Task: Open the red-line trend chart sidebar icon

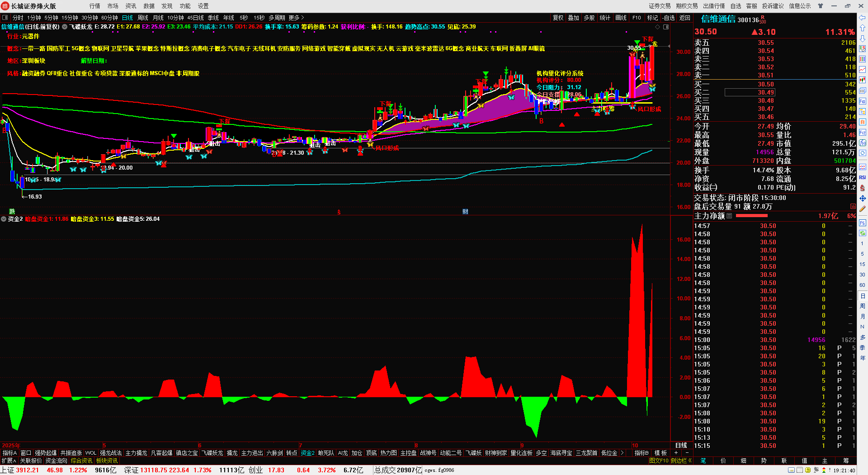Action: (863, 70)
